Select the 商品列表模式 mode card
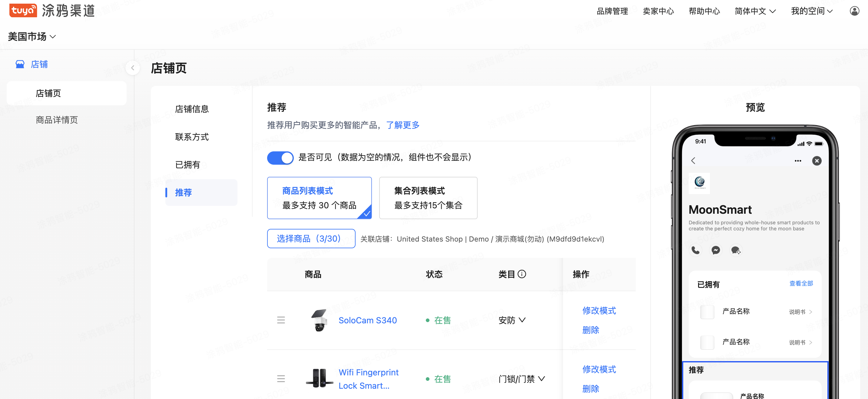The image size is (868, 399). pyautogui.click(x=319, y=198)
